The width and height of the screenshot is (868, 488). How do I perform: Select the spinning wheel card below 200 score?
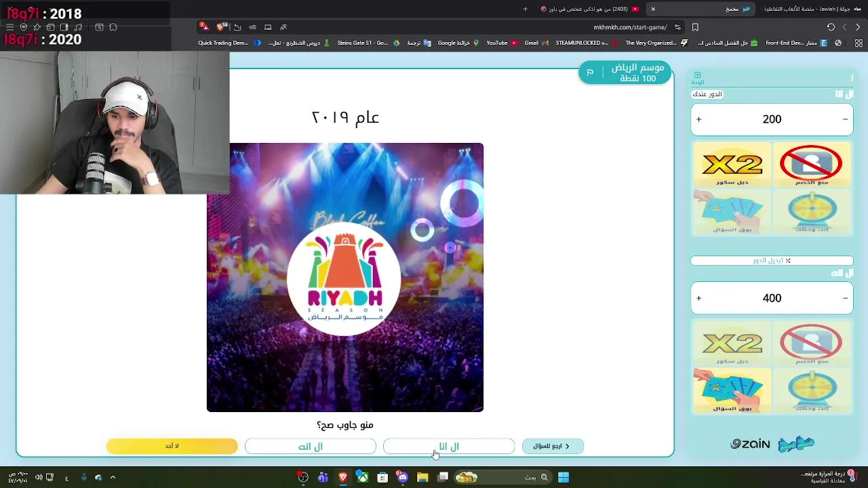pyautogui.click(x=812, y=211)
